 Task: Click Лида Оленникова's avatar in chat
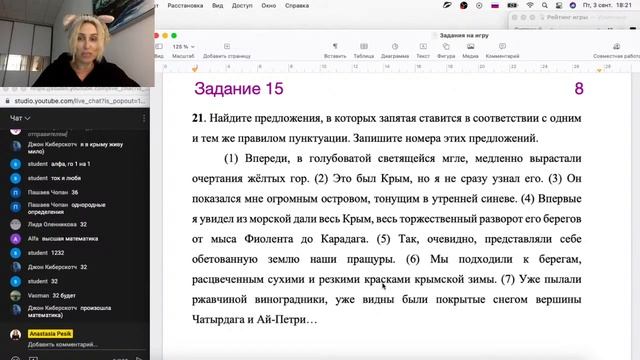(16, 224)
